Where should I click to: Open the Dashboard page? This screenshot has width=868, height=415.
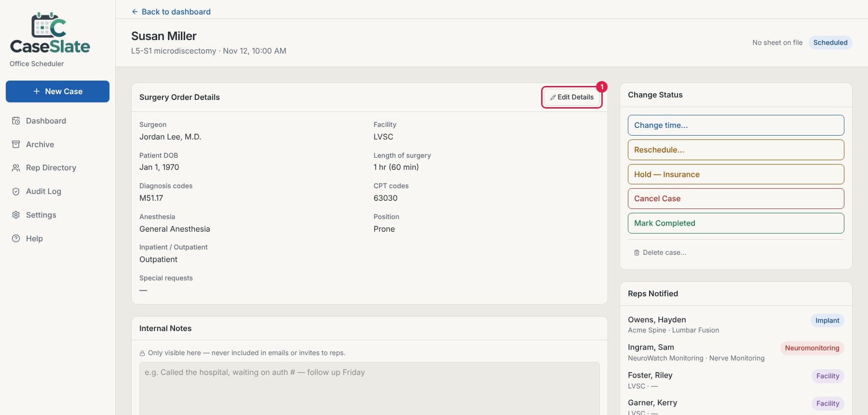point(58,121)
